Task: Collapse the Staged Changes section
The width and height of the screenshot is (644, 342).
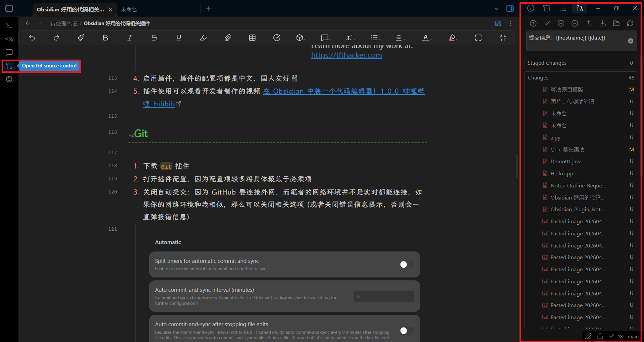Action: click(x=580, y=63)
